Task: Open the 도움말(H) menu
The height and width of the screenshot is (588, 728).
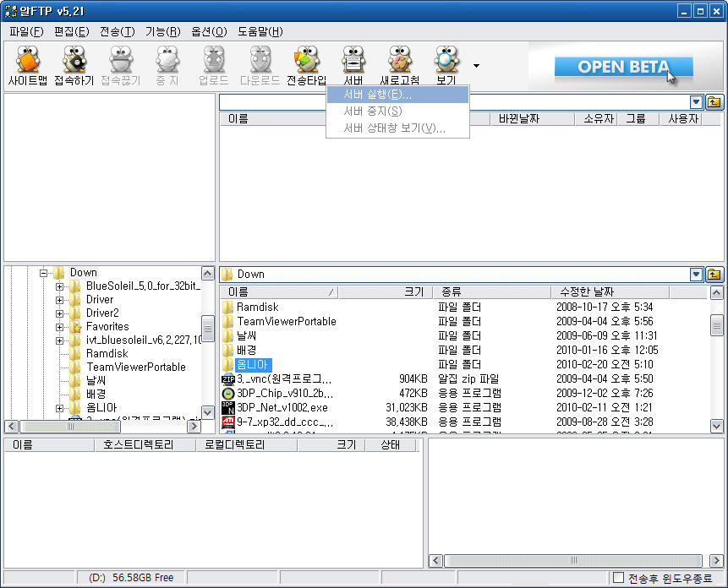Action: click(x=260, y=31)
